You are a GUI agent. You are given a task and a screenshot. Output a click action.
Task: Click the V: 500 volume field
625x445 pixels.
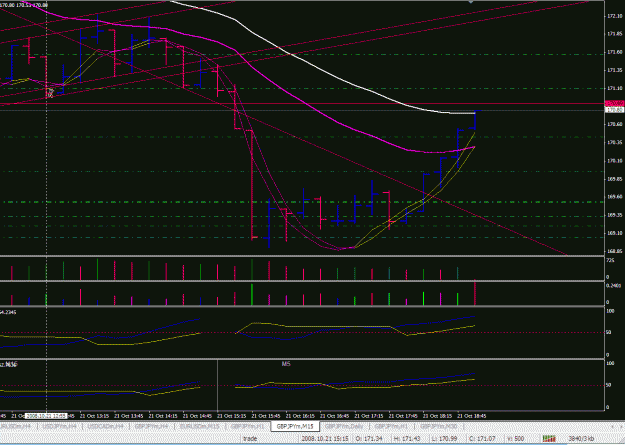click(515, 439)
